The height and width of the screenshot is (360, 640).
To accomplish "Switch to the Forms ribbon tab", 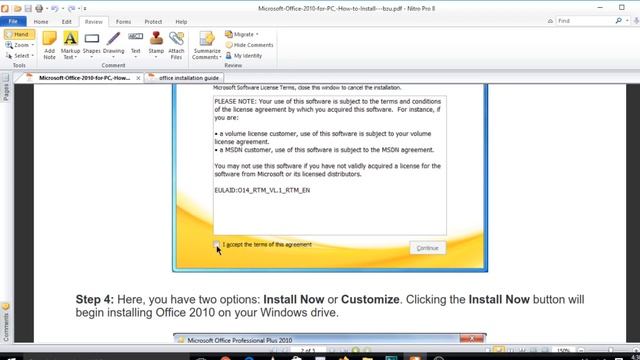I will [x=123, y=22].
